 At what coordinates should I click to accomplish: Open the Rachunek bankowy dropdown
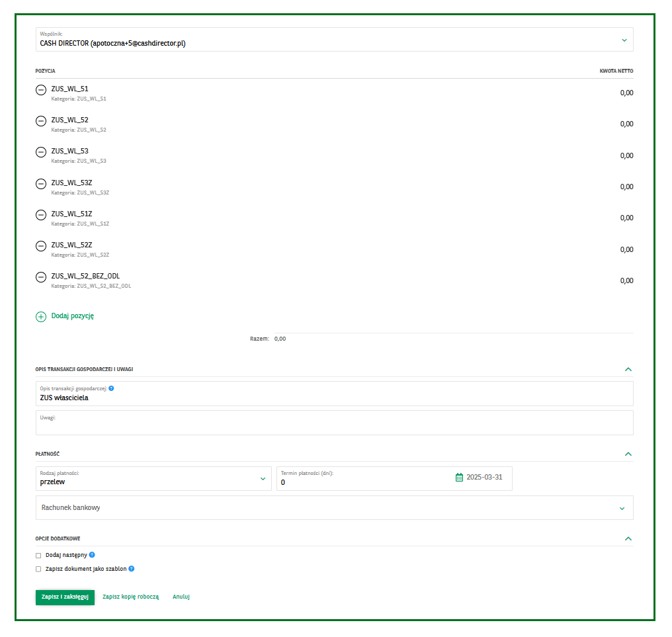334,508
